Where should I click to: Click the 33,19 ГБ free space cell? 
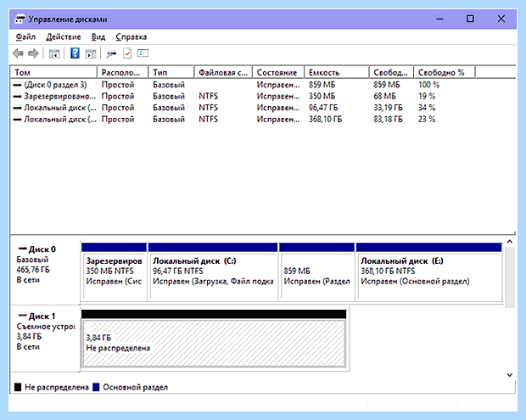point(388,108)
